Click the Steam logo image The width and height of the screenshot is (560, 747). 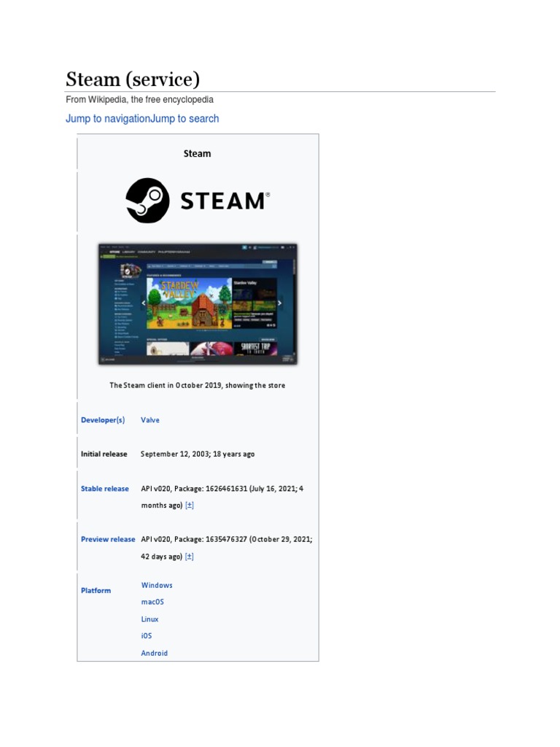click(x=198, y=201)
